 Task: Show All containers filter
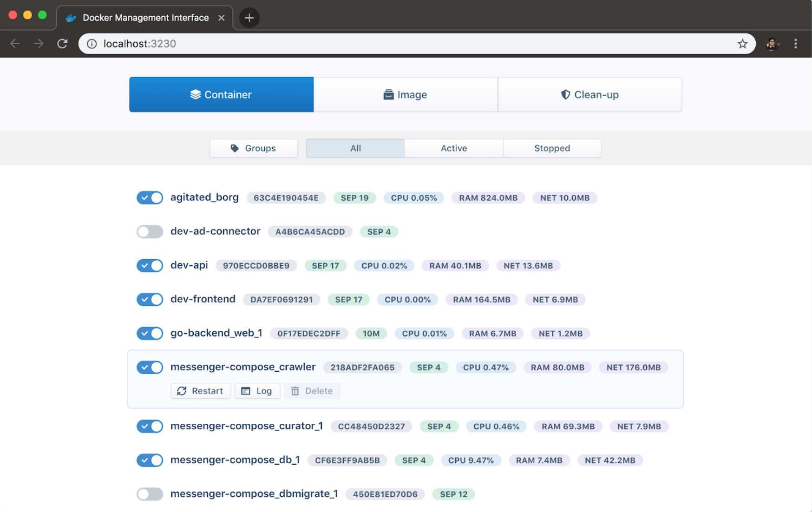[355, 148]
